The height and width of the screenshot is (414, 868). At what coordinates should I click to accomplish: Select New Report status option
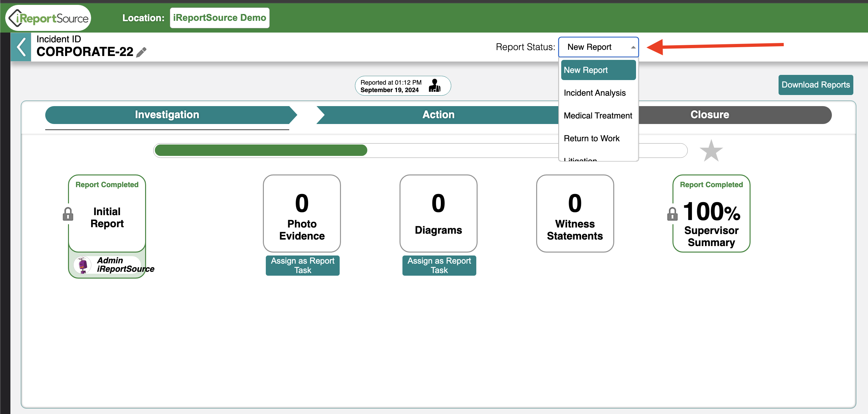click(x=598, y=70)
